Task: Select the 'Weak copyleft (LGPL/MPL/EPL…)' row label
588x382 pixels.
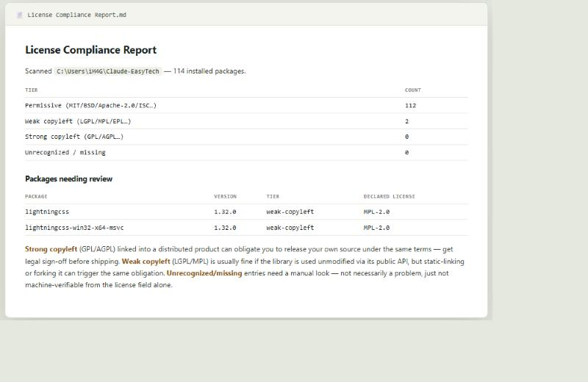Action: click(x=78, y=121)
